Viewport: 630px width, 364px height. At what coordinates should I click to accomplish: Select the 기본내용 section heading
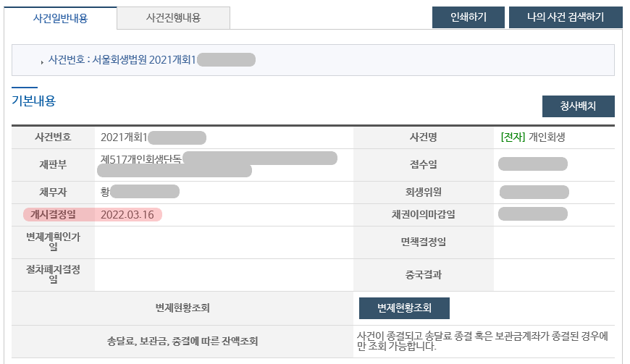tap(34, 101)
